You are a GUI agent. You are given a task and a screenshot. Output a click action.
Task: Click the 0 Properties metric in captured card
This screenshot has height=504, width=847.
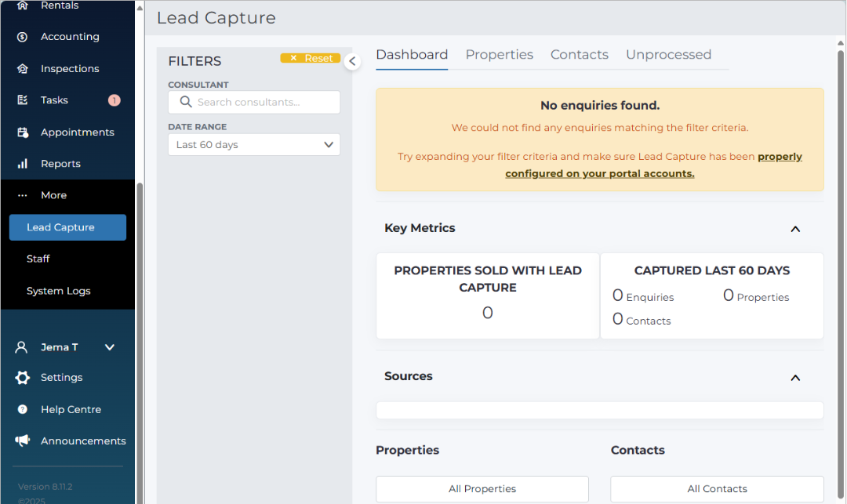(756, 296)
